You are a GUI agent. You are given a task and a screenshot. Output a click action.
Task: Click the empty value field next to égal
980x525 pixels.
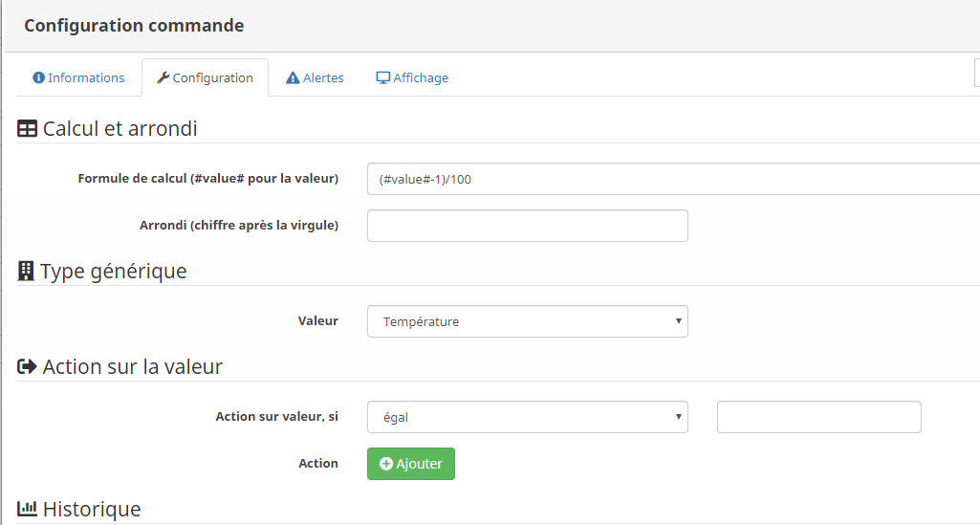pyautogui.click(x=818, y=417)
